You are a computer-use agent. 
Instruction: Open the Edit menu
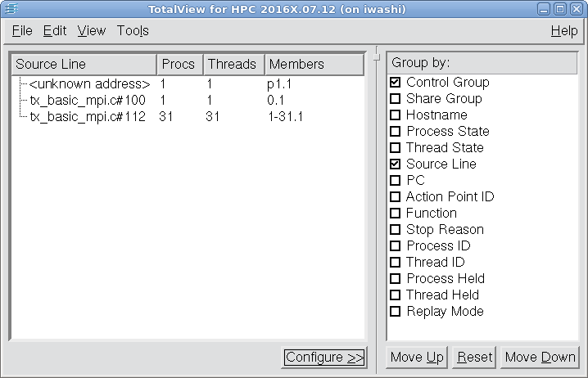[x=55, y=31]
